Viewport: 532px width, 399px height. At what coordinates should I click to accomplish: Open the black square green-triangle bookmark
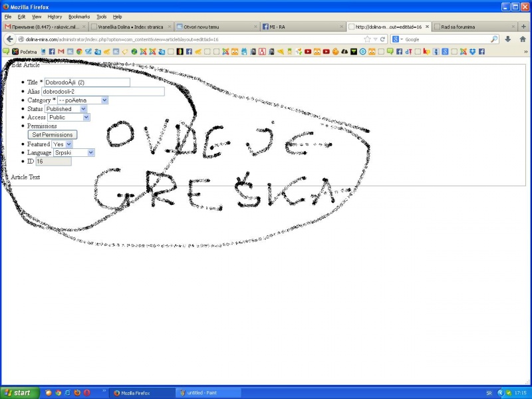point(354,52)
